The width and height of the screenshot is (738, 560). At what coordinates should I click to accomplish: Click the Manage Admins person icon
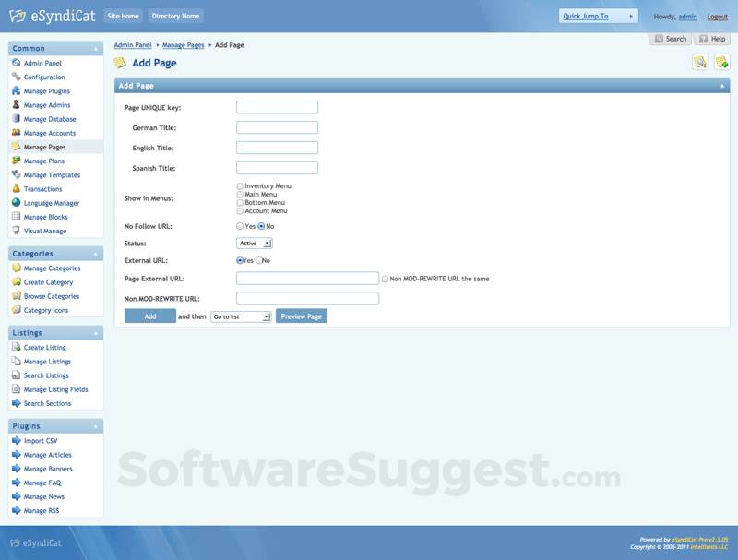(x=16, y=104)
